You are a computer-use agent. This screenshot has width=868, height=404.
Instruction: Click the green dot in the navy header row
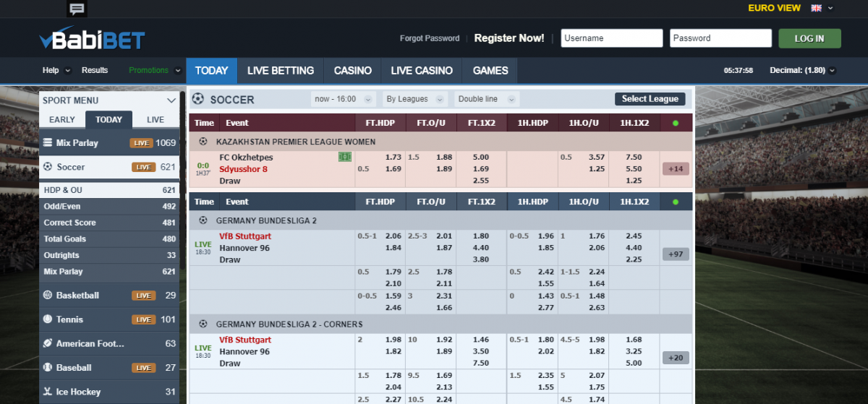676,202
